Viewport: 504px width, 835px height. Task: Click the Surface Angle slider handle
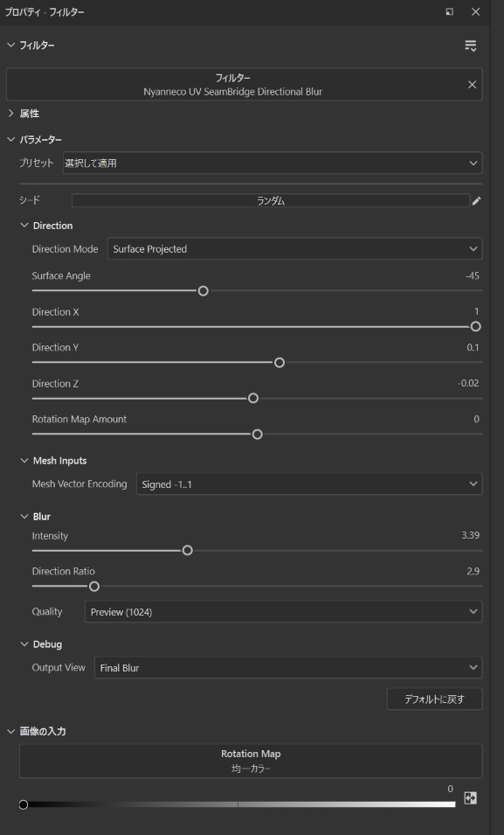(203, 291)
